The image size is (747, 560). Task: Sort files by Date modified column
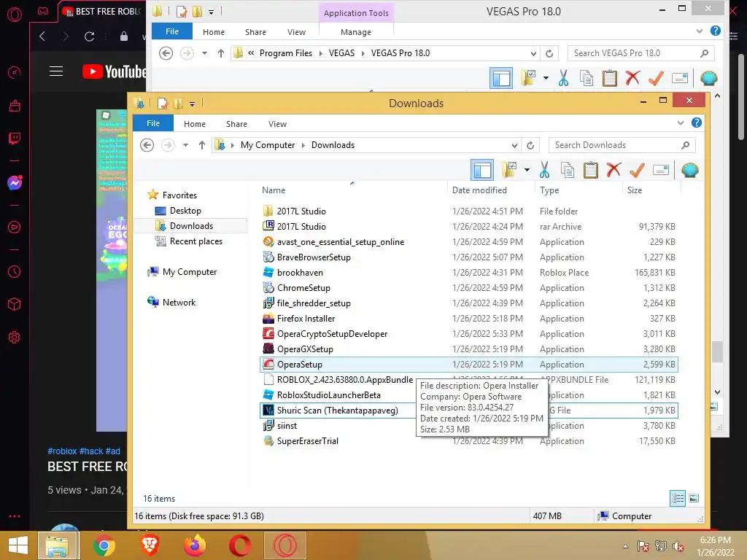coord(479,190)
